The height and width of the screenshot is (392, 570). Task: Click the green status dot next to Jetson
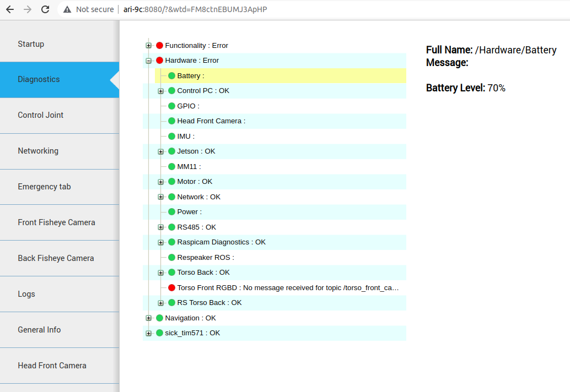click(172, 151)
